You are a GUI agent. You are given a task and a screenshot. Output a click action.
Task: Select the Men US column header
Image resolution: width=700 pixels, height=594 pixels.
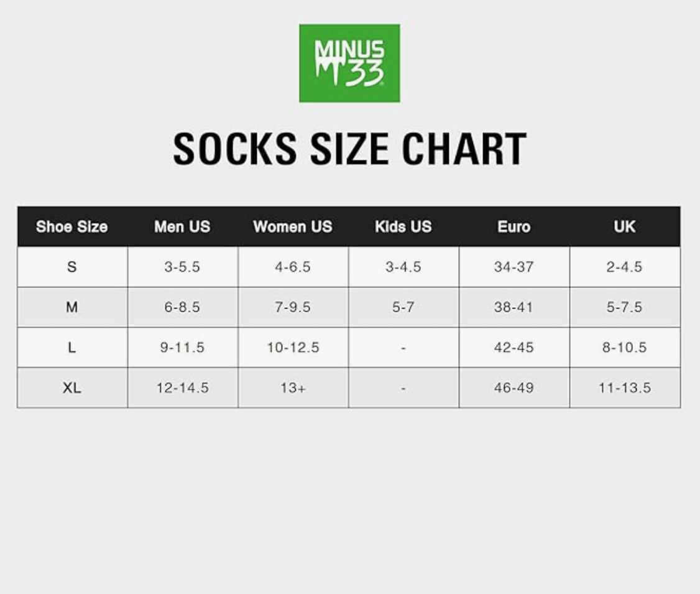point(182,227)
